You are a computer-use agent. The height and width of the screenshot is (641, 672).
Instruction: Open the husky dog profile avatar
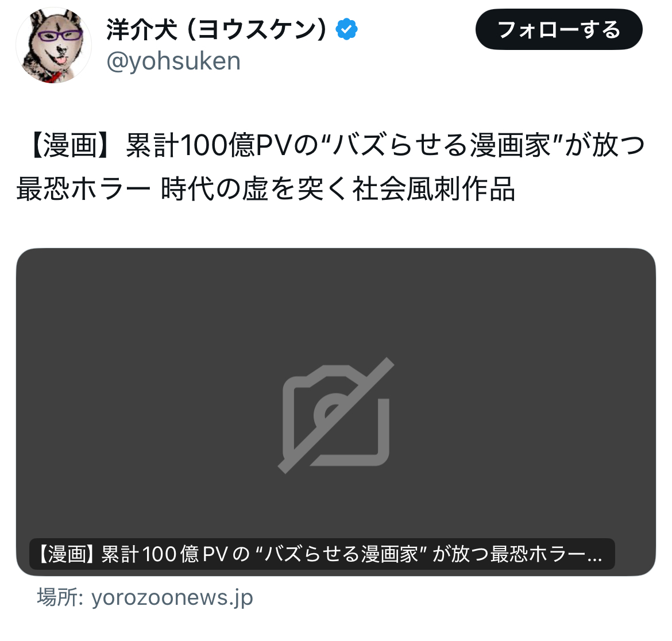pyautogui.click(x=53, y=45)
